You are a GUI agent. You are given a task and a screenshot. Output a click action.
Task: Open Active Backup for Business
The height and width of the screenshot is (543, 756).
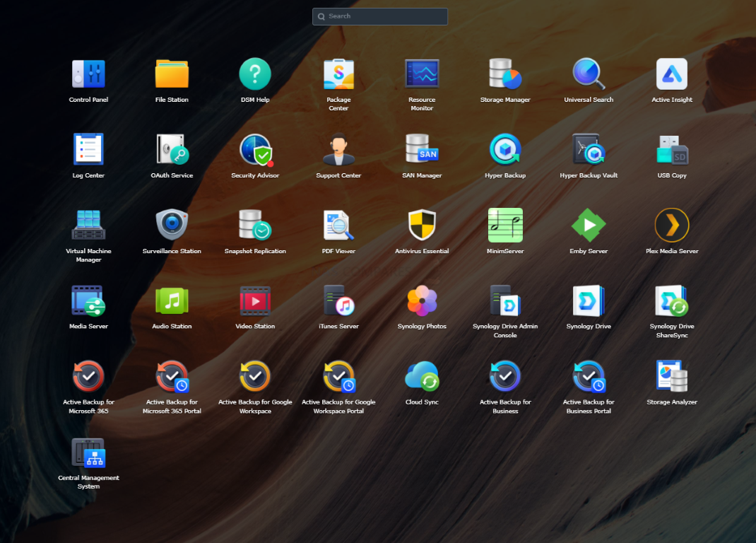tap(505, 376)
